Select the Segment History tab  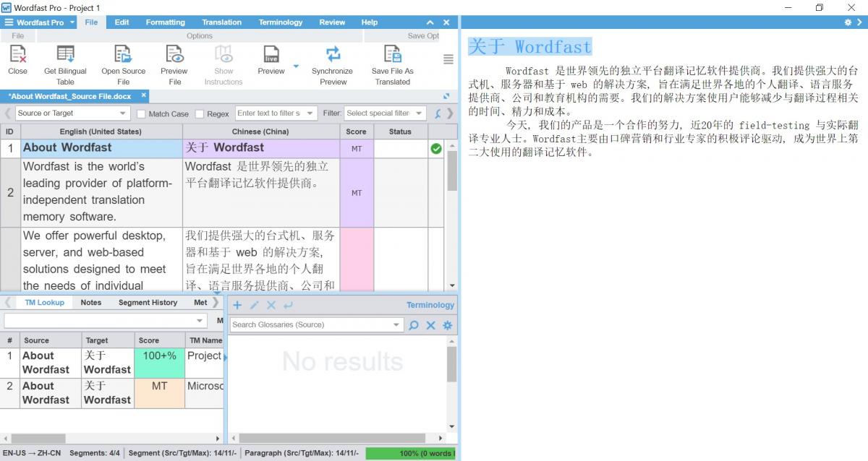tap(148, 303)
